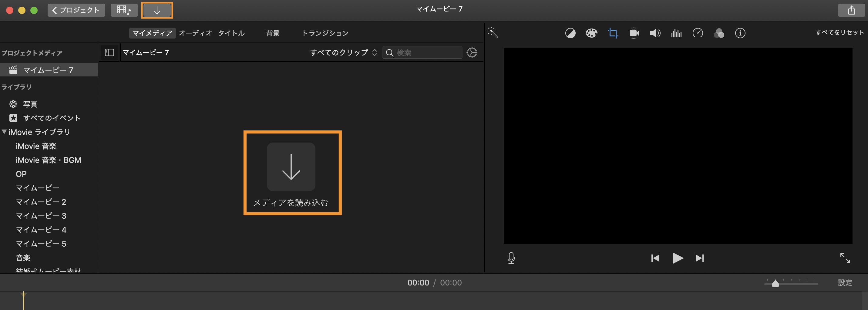Open the タイトル tab

coord(231,33)
